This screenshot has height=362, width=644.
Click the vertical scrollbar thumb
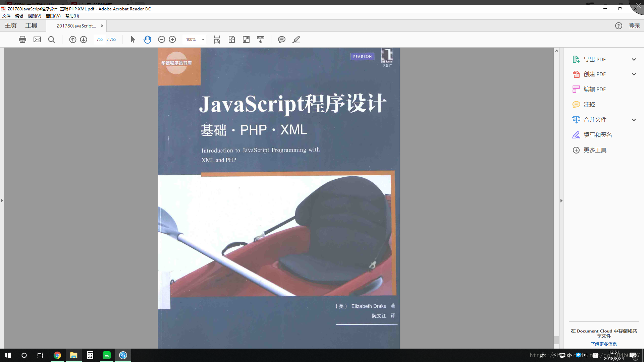point(556,340)
